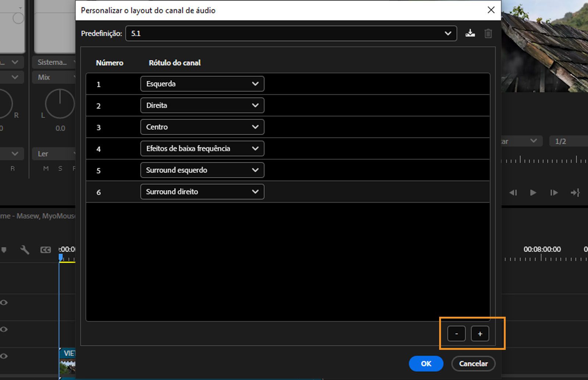
Task: Change channel 1 label via the Esquerda dropdown
Action: coord(202,84)
